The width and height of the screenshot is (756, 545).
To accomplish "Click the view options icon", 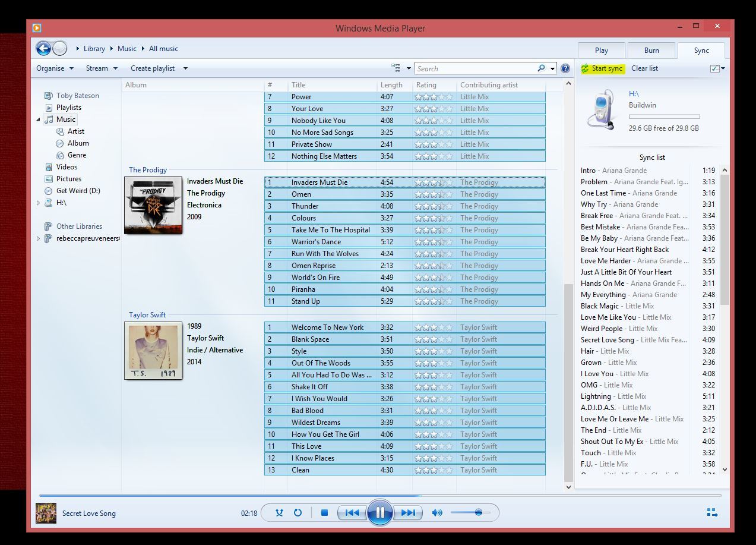I will point(396,68).
